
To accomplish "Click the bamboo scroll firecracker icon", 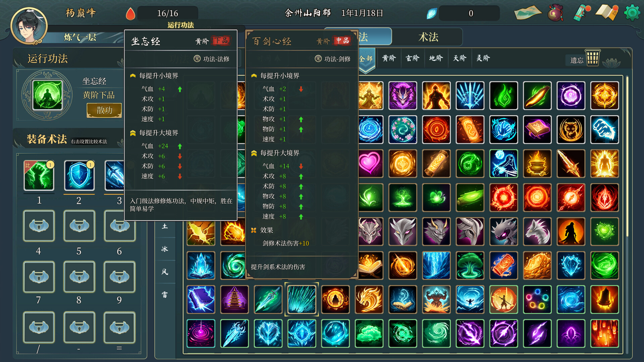I will (x=581, y=13).
